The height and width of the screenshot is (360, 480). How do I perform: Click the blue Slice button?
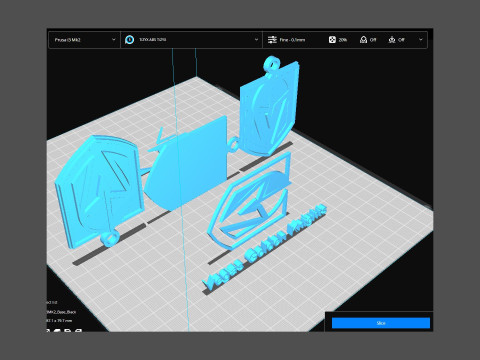click(381, 323)
